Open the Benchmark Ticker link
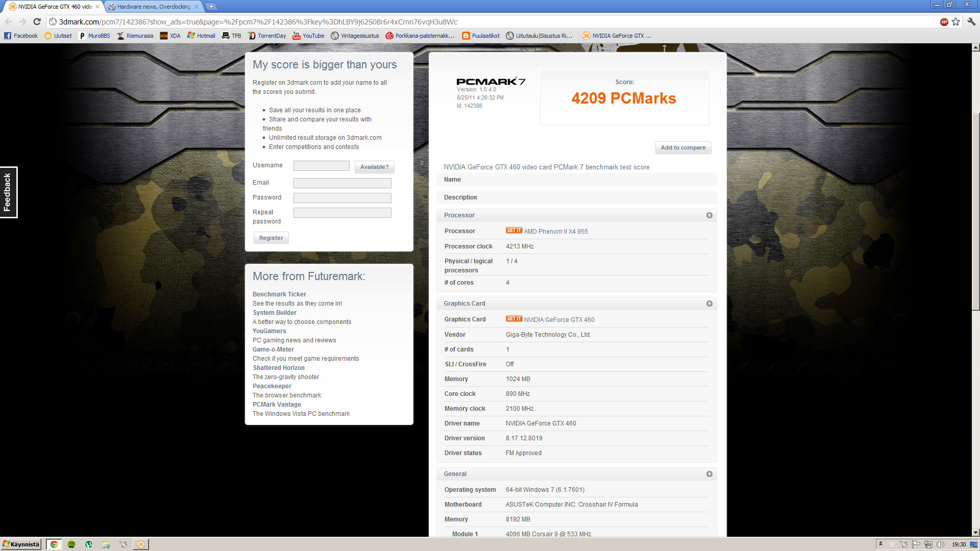Viewport: 980px width, 551px height. (x=279, y=294)
